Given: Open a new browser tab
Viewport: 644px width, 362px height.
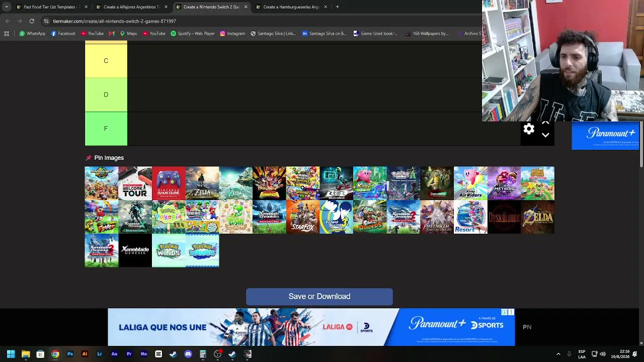Looking at the screenshot, I should click(338, 7).
